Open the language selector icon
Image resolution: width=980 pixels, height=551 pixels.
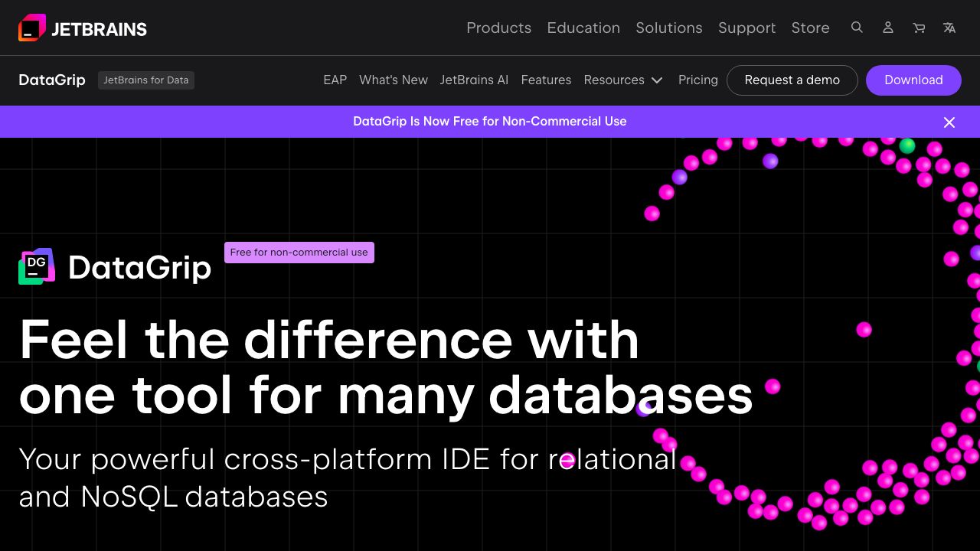coord(949,28)
